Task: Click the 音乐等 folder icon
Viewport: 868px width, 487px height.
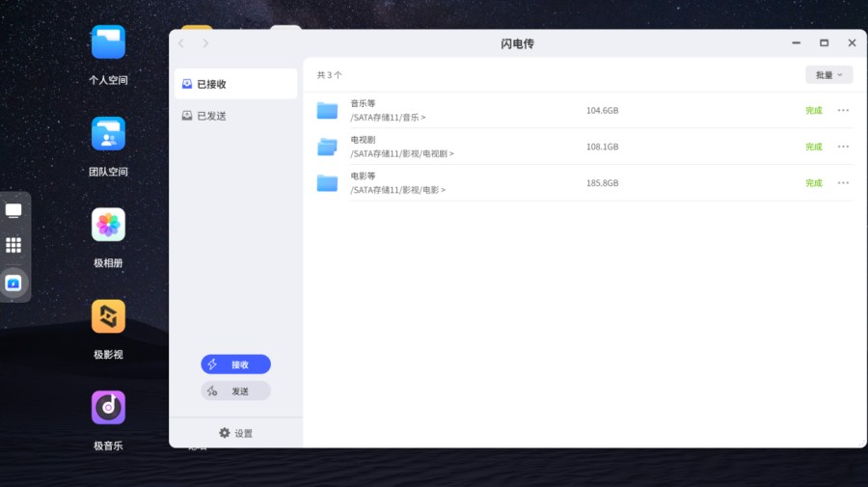Action: pos(327,111)
